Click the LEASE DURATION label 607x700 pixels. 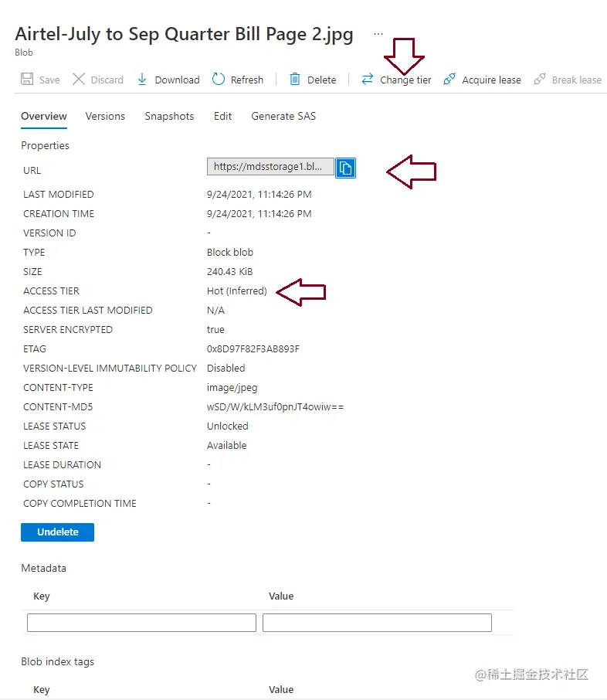point(62,464)
